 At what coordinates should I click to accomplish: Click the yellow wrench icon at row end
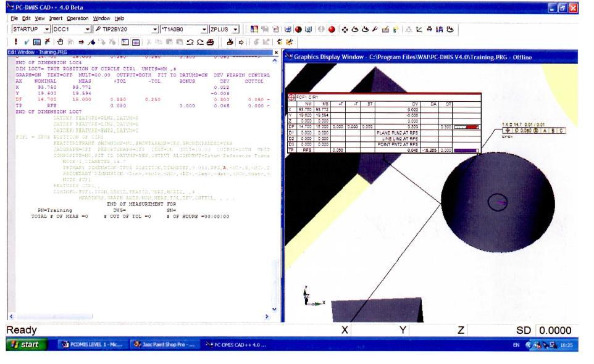point(290,42)
